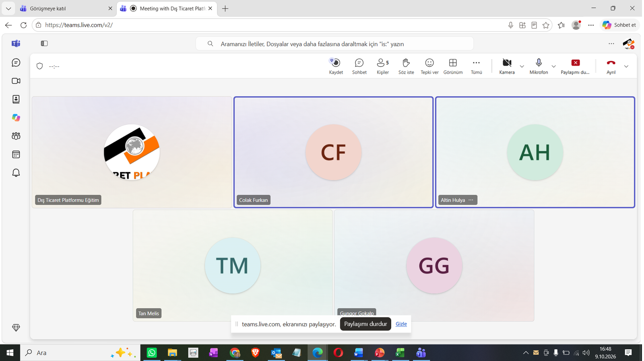Open Excel from the Windows taskbar
This screenshot has width=644, height=361.
coord(400,353)
